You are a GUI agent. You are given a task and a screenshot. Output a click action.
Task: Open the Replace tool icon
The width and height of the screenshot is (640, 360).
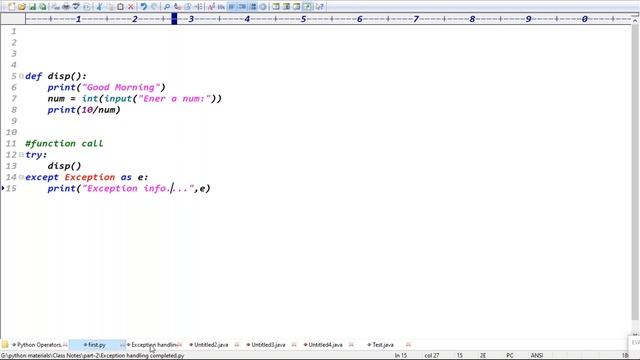pos(177,7)
